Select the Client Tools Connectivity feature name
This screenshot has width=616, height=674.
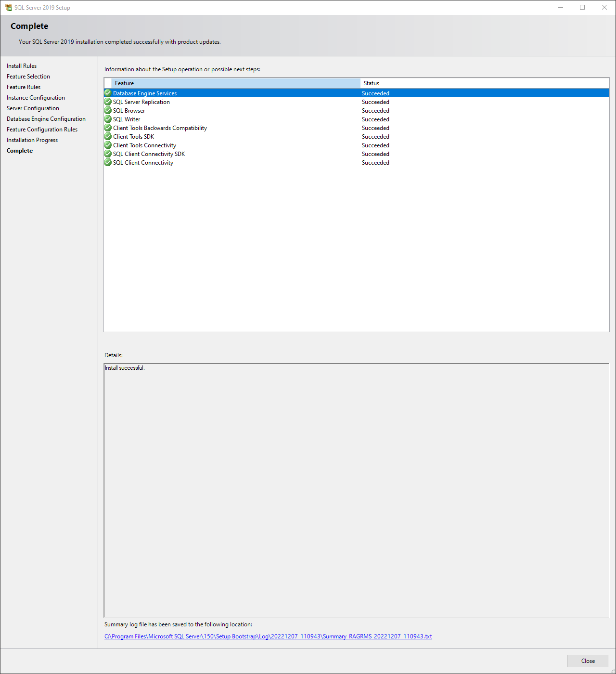click(x=144, y=145)
